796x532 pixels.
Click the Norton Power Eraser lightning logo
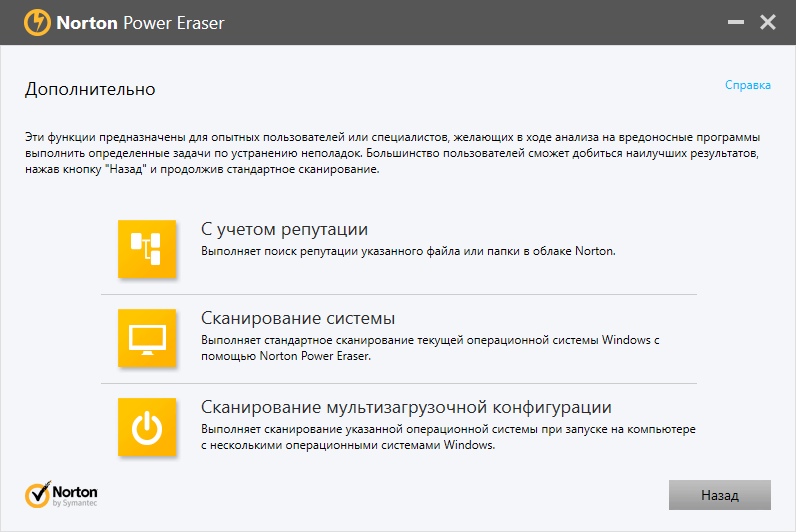pyautogui.click(x=37, y=22)
